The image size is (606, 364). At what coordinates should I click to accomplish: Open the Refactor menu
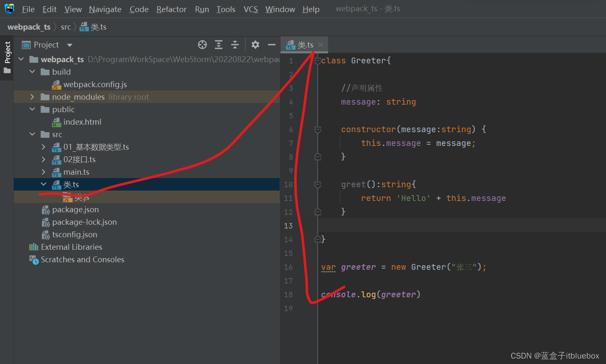[172, 9]
